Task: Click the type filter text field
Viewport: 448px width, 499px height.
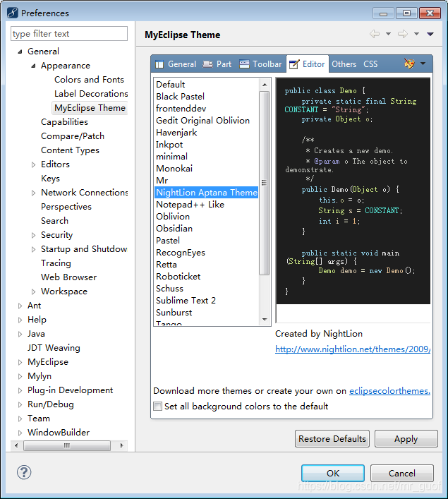Action: point(69,33)
